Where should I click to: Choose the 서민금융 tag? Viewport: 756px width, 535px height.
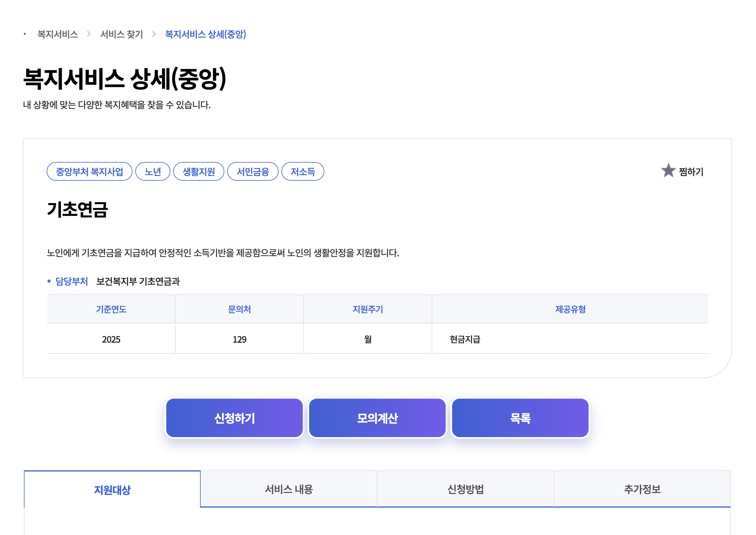(253, 172)
